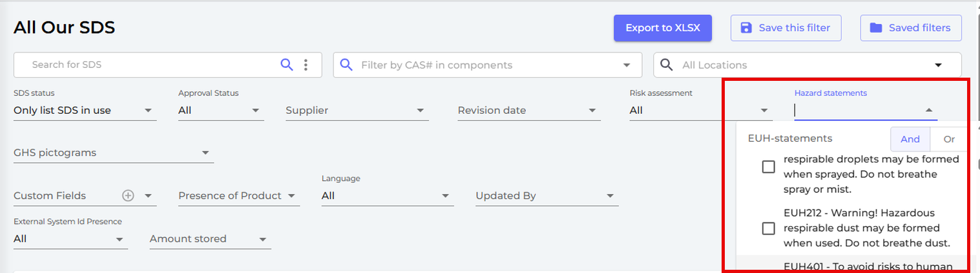This screenshot has width=980, height=273.
Task: Click the Saved filters button
Action: (911, 28)
